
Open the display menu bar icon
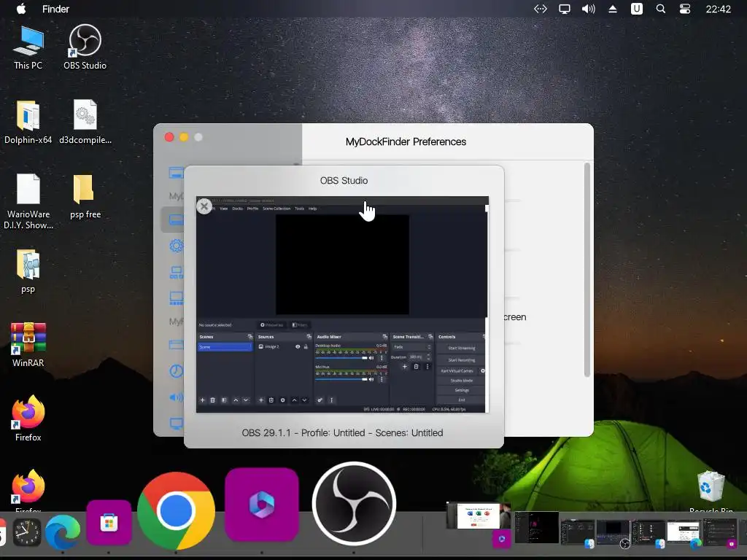[x=565, y=9]
